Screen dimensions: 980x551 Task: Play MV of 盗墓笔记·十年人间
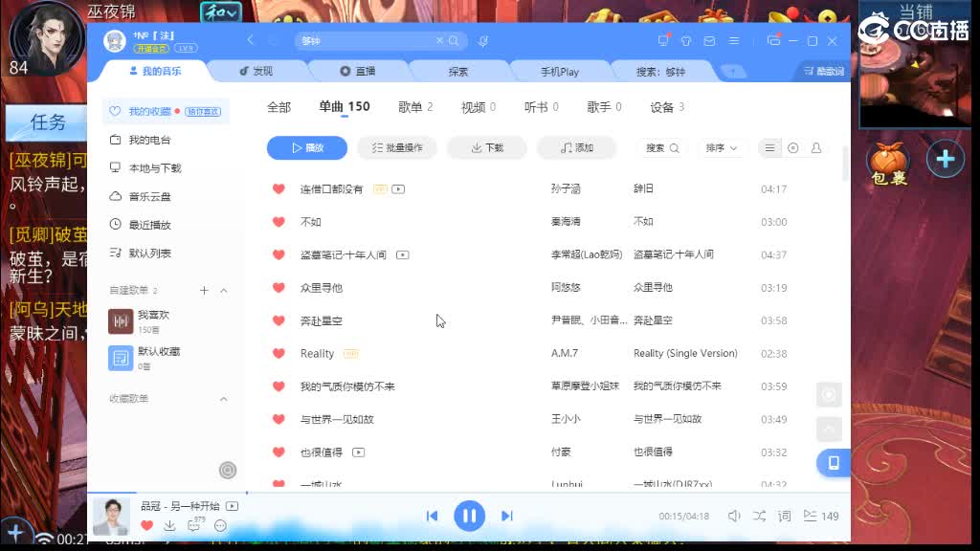tap(403, 254)
